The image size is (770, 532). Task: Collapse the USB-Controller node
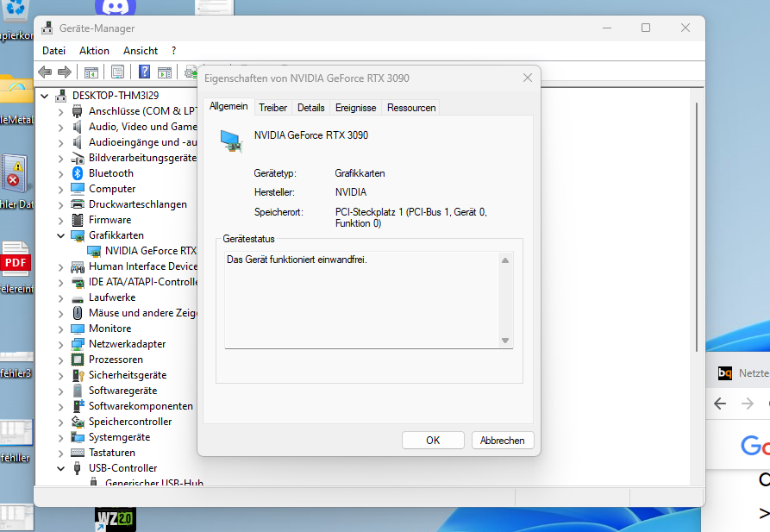60,469
